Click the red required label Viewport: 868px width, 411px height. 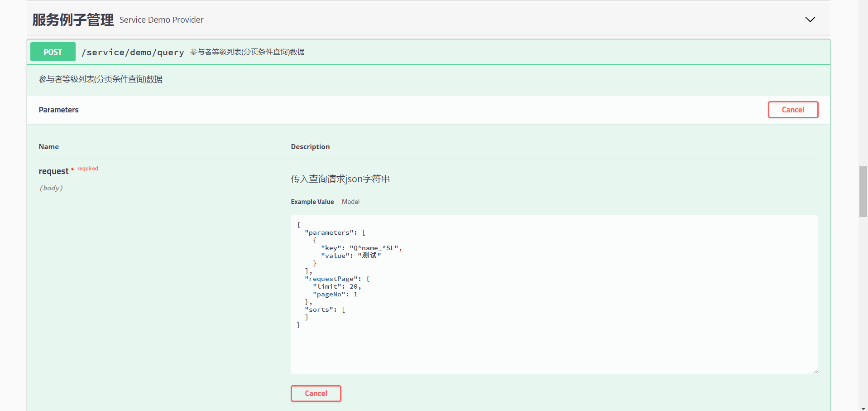click(x=87, y=169)
